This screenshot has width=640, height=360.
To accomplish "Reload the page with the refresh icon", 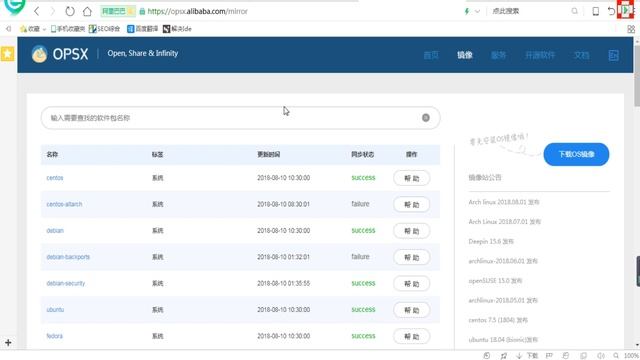I will click(x=70, y=11).
